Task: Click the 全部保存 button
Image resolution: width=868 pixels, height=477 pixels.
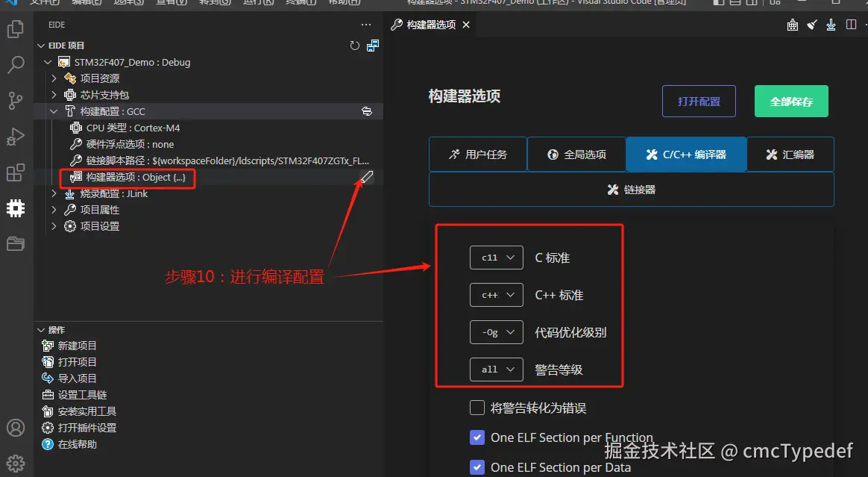Action: (792, 102)
